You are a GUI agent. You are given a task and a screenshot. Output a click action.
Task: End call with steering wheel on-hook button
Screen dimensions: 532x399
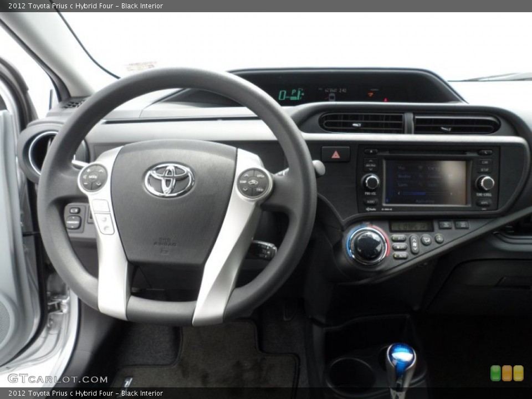(106, 228)
